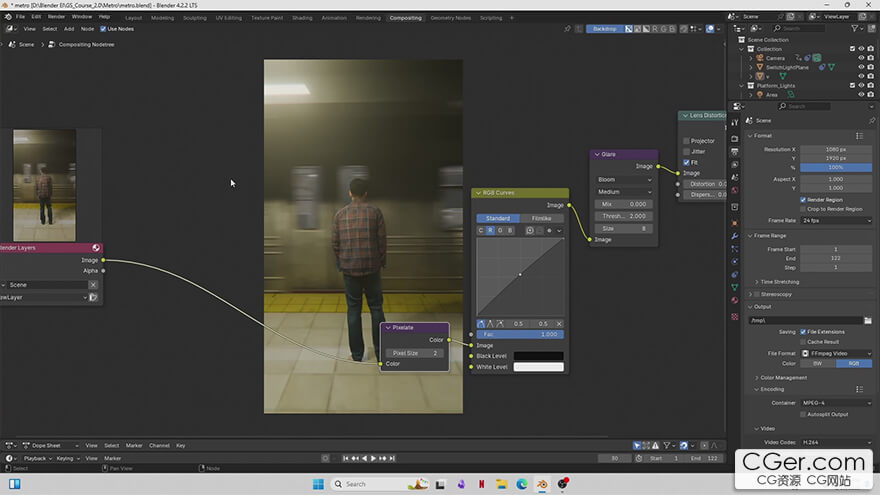Screen dimensions: 880x495
Task: Open the File Format FFmpeg Video dropdown
Action: click(x=836, y=354)
